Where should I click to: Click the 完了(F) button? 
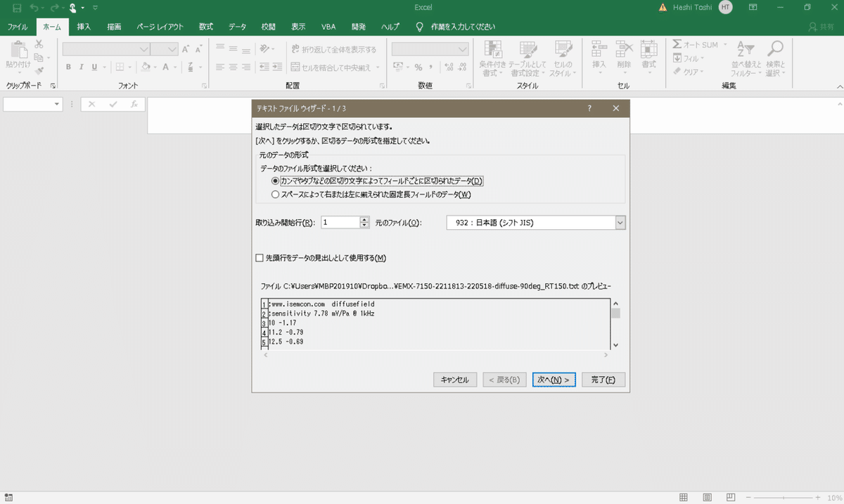(603, 380)
